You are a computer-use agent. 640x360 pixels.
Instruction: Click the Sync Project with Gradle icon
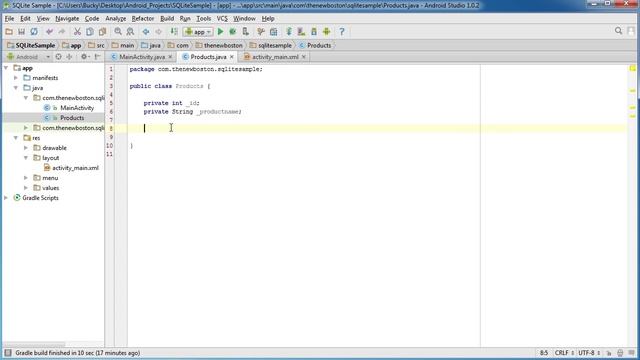point(289,31)
